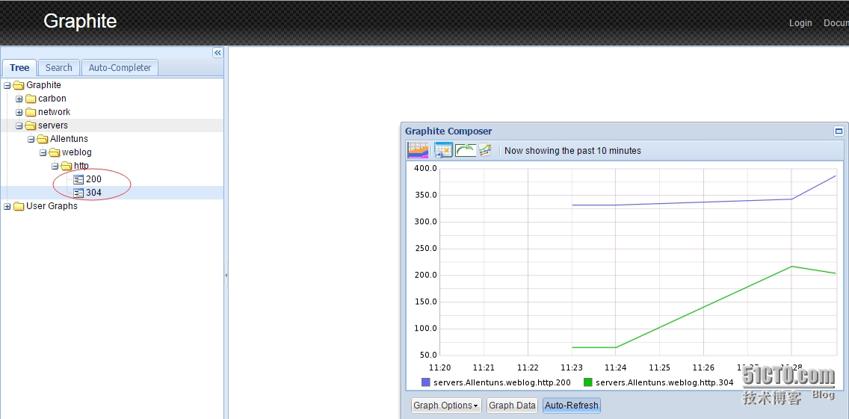Toggle the Auto-Refresh button
Screen dimensions: 849x419
pyautogui.click(x=571, y=405)
